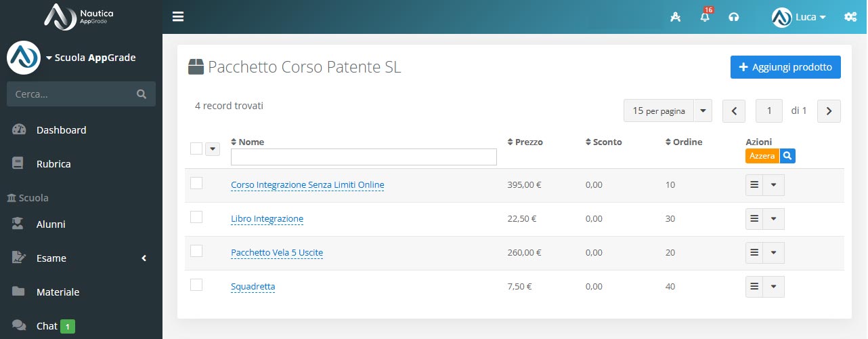Toggle the select-all checkbox in the header
The height and width of the screenshot is (339, 868).
196,148
